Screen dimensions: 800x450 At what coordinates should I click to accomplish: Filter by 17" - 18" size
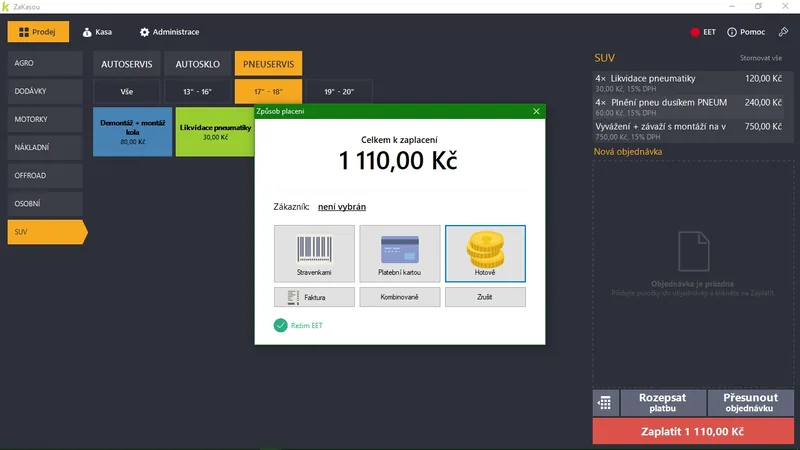[268, 92]
